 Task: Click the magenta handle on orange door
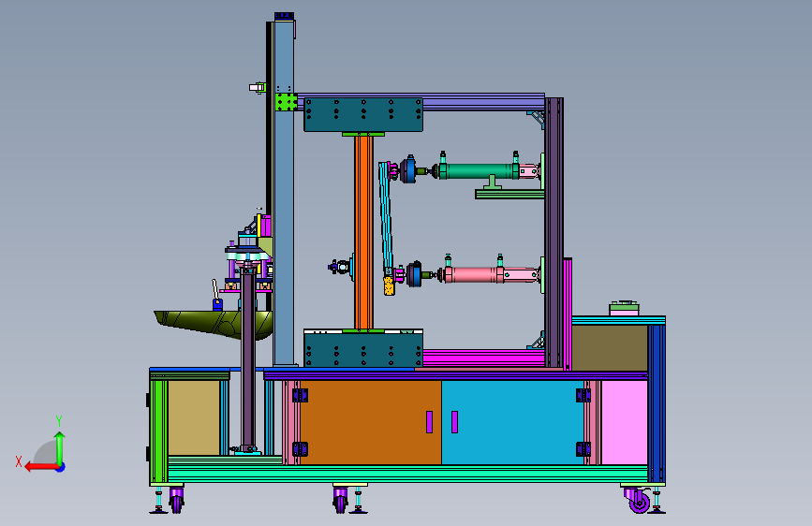coord(429,422)
